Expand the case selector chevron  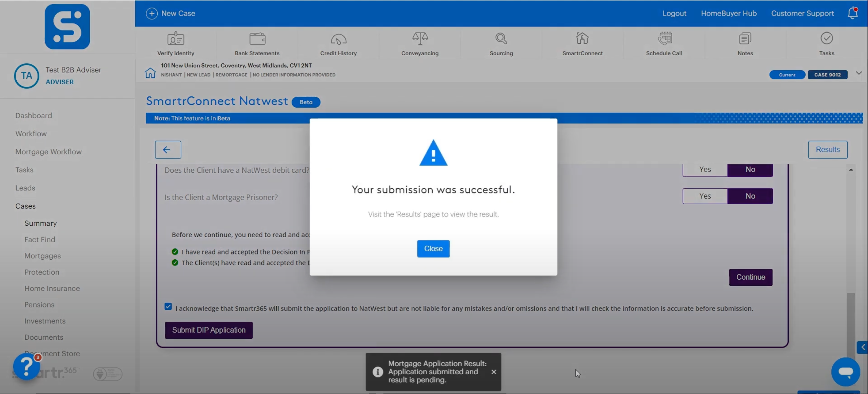[859, 73]
